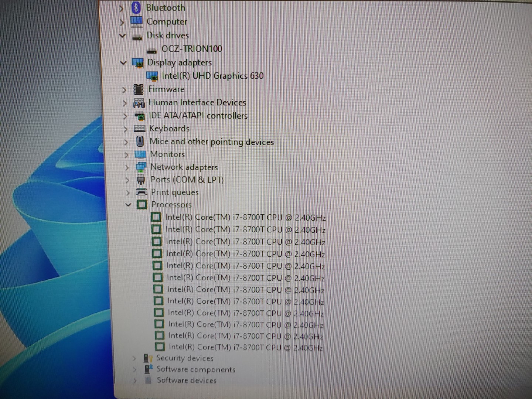This screenshot has height=399, width=532.
Task: Click the Intel UHD Graphics 630 icon
Action: pyautogui.click(x=153, y=76)
